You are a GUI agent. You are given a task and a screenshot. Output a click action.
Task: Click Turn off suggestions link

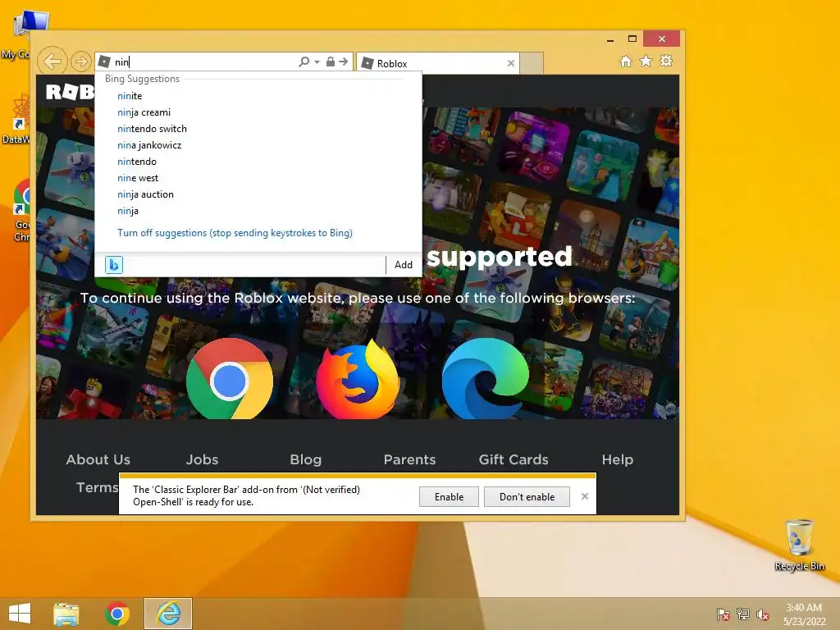click(x=235, y=233)
